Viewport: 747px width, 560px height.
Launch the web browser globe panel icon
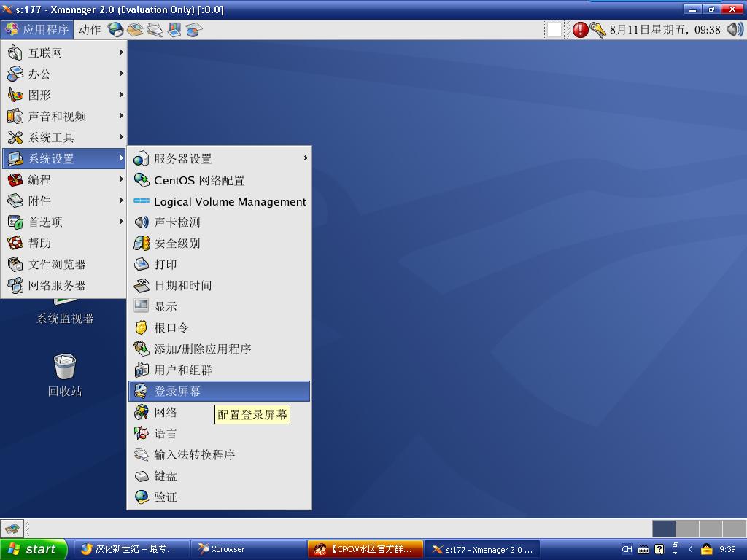[115, 29]
